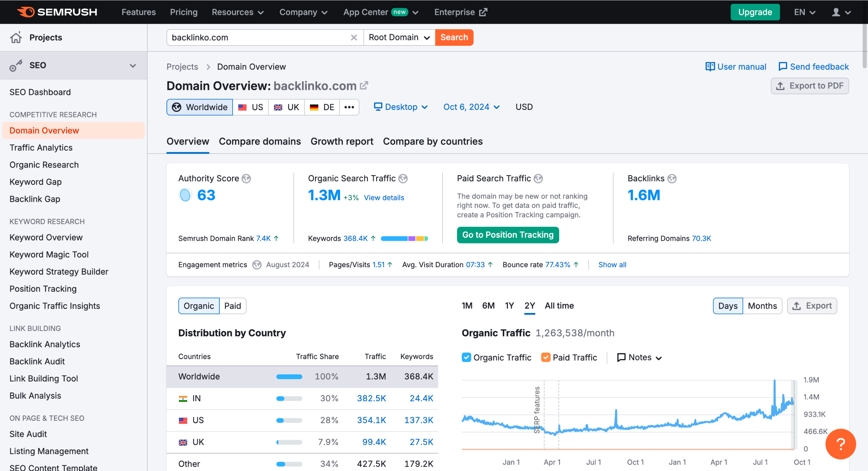Expand the Desktop device dropdown
The image size is (868, 471).
point(400,107)
